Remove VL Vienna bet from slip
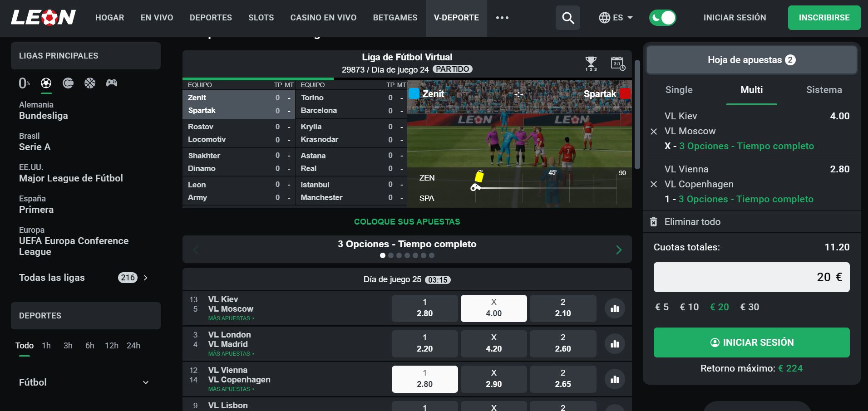This screenshot has height=411, width=868. [654, 184]
